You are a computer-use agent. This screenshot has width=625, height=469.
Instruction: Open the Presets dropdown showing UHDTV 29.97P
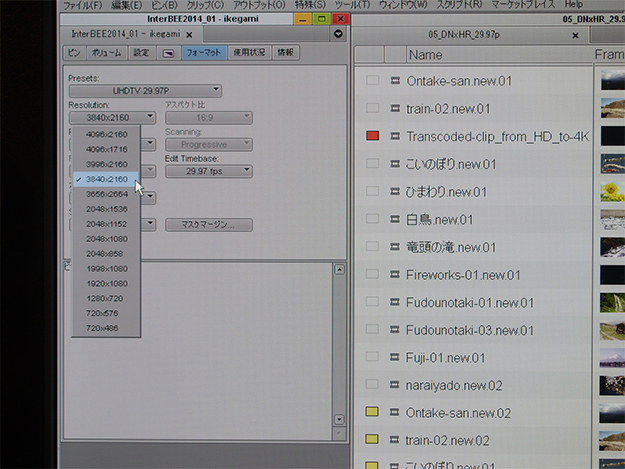coord(145,91)
